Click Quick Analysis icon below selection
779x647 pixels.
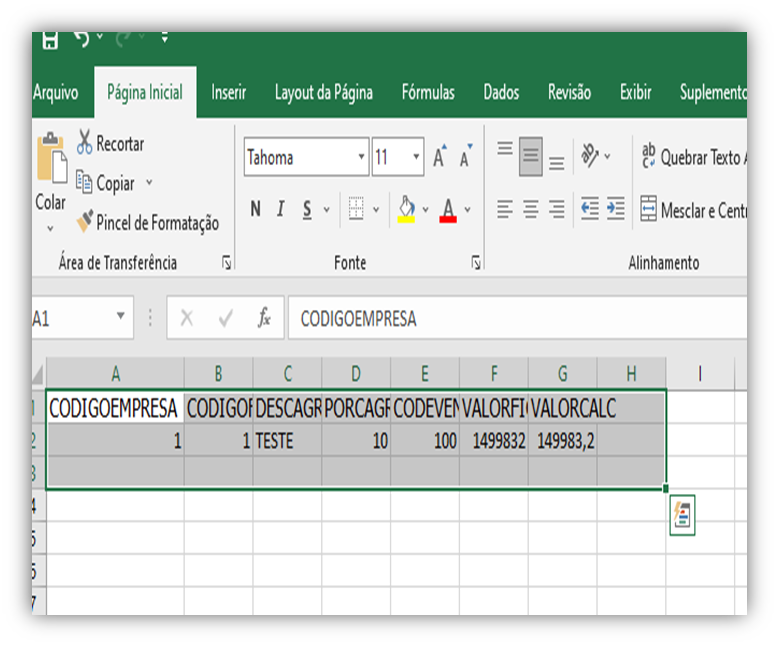682,515
